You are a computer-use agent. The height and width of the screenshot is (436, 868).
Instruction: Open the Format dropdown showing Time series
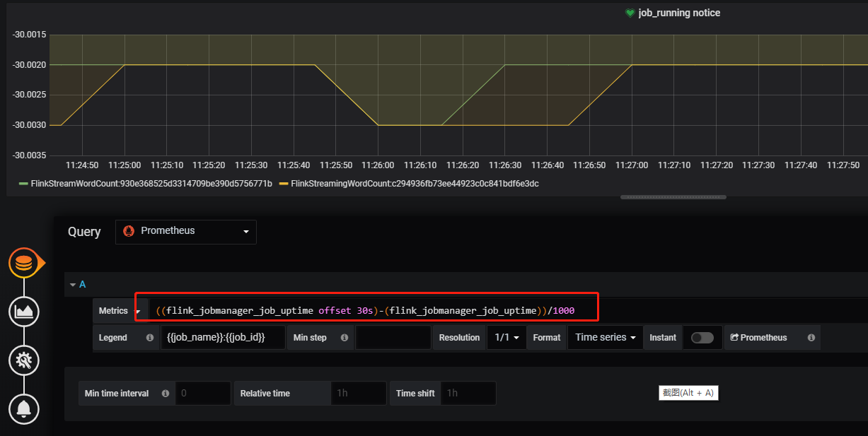pos(605,337)
